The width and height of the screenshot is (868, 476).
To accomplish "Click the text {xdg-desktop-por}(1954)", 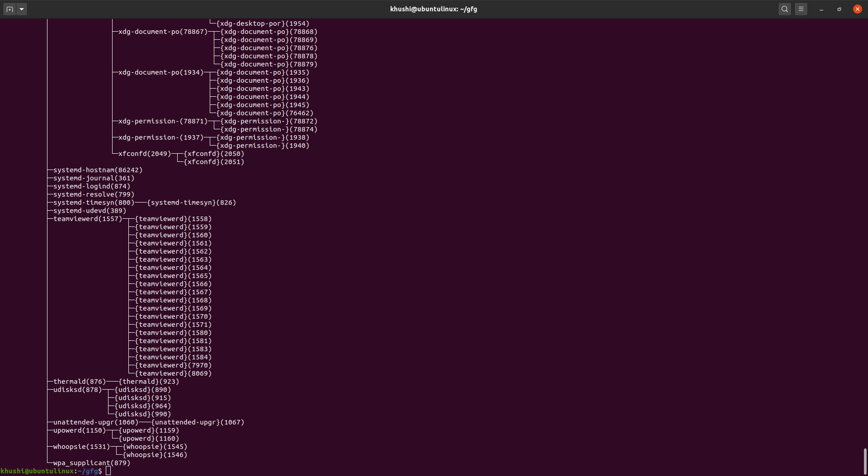I will tap(263, 24).
